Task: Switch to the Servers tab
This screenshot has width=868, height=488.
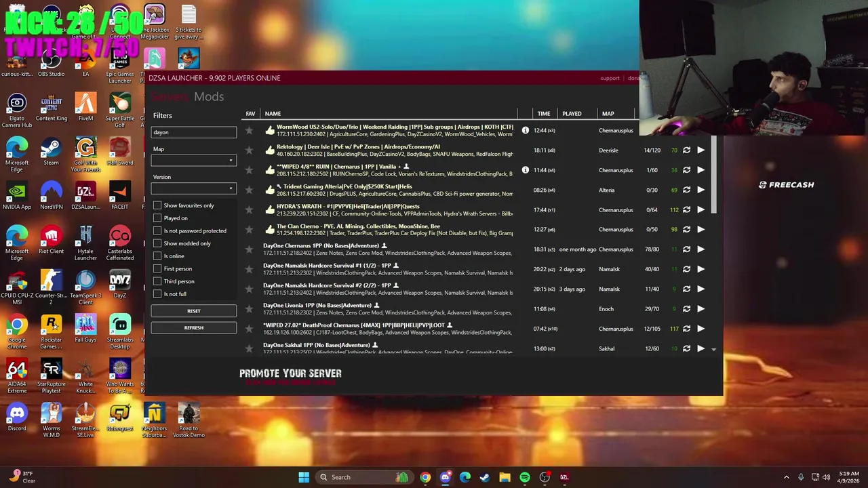Action: point(170,97)
